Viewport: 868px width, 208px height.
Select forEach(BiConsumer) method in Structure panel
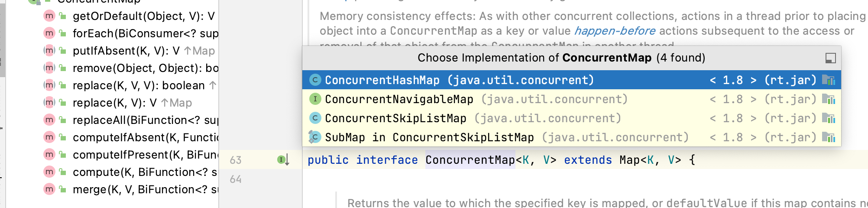click(145, 33)
